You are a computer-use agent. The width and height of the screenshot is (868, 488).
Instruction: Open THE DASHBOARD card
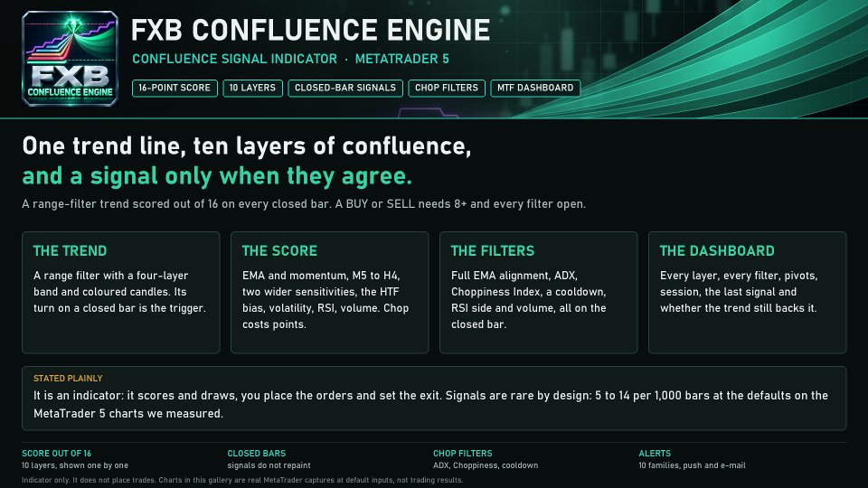tap(748, 292)
